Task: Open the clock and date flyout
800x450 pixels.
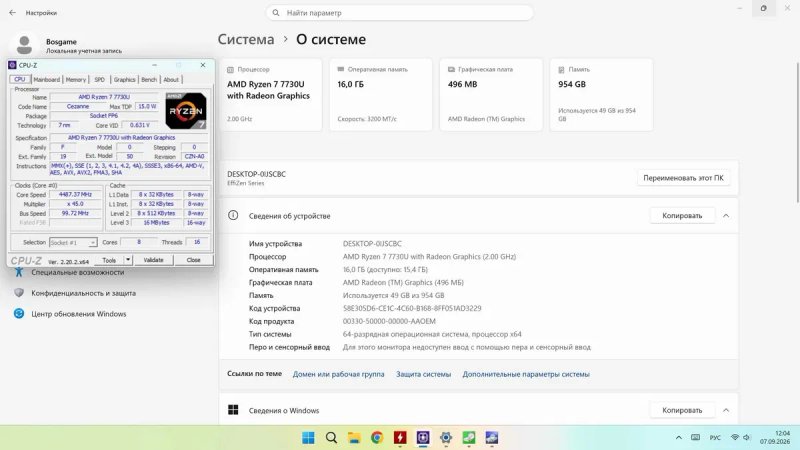Action: pyautogui.click(x=774, y=437)
